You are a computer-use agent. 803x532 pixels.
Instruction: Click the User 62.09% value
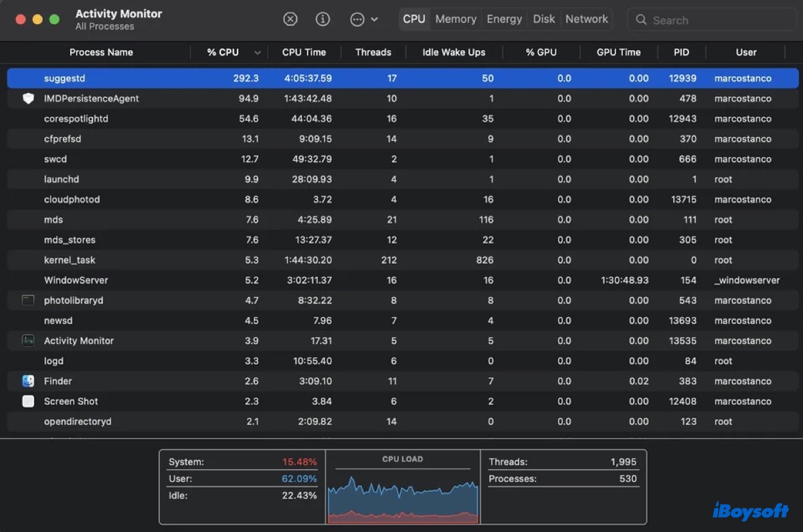click(x=299, y=478)
